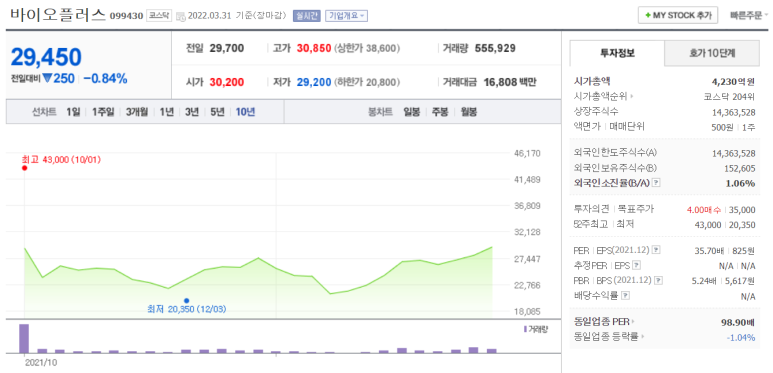Click the calendar icon beside 2022.03.31 date
This screenshot has height=373, width=773.
click(180, 16)
